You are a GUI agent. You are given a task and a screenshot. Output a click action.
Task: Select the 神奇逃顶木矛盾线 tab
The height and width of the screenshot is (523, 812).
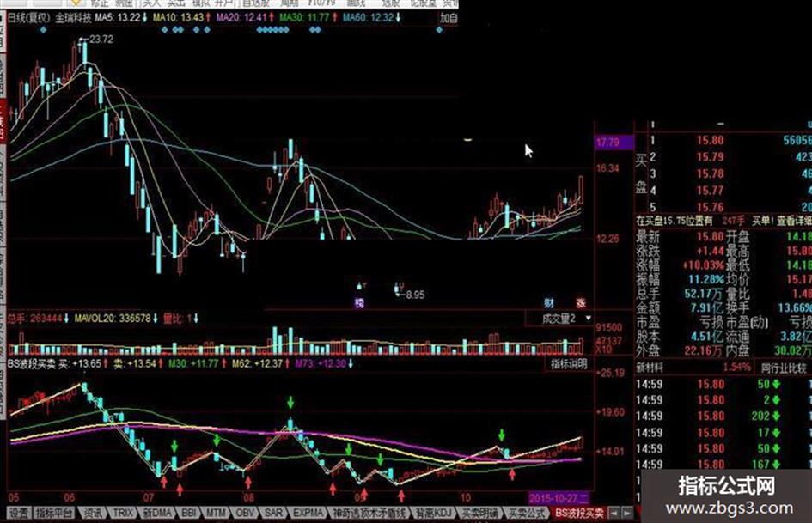click(369, 514)
